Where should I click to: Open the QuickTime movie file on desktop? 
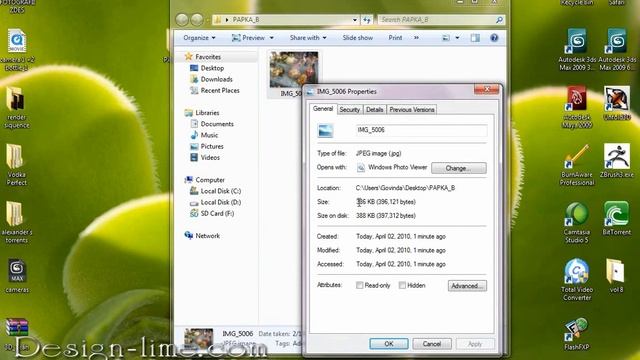coord(16,50)
